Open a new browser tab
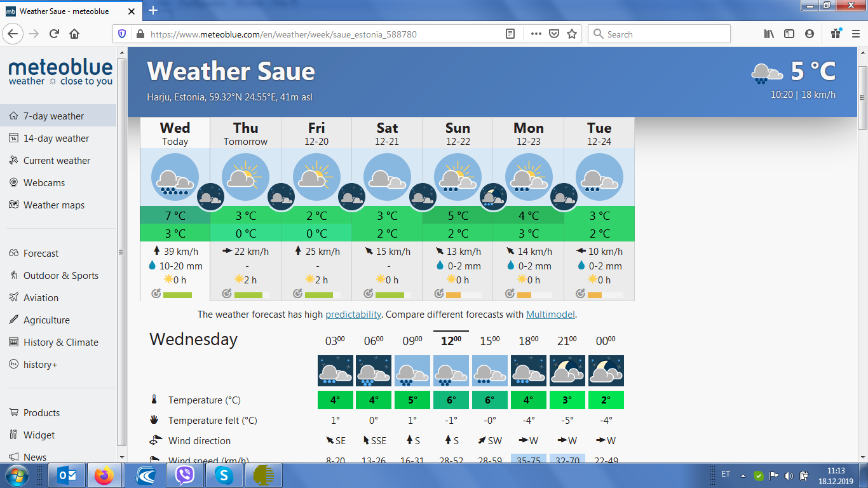This screenshot has height=488, width=868. coord(153,10)
